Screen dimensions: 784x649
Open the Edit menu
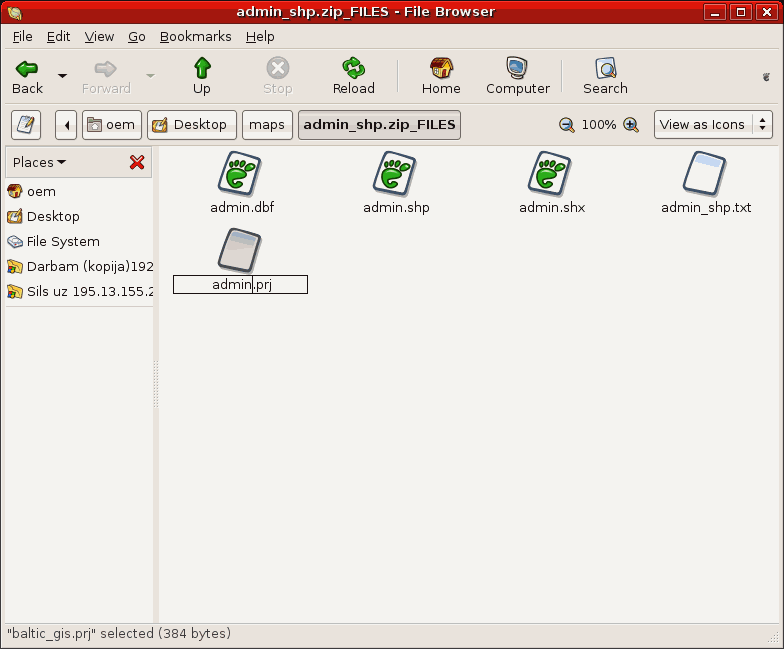click(58, 37)
